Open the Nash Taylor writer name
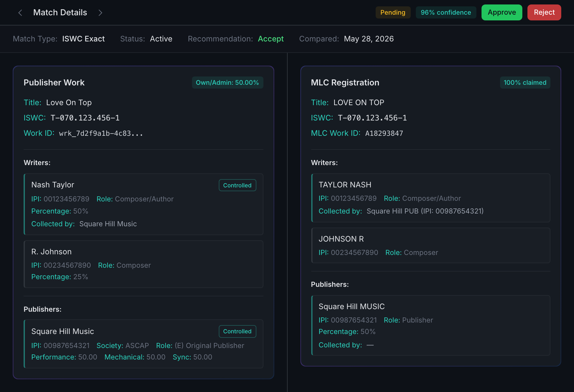Viewport: 574px width, 392px height. pyautogui.click(x=53, y=185)
